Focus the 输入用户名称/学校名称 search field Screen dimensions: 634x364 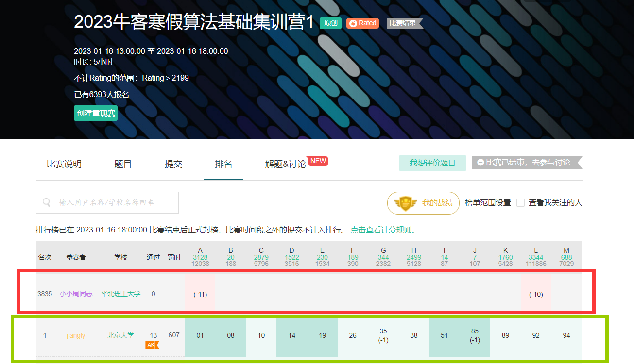(x=107, y=202)
